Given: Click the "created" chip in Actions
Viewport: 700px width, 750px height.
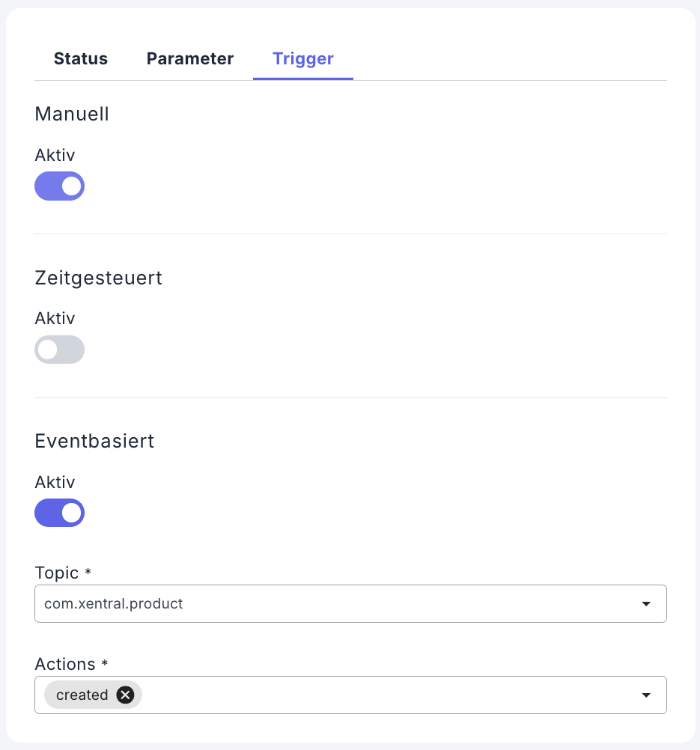Looking at the screenshot, I should pos(82,695).
